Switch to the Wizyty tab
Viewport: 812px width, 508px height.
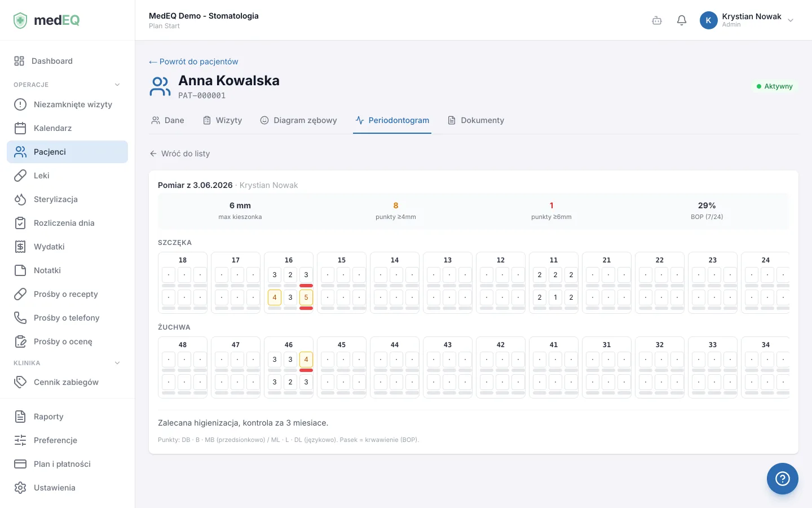222,120
